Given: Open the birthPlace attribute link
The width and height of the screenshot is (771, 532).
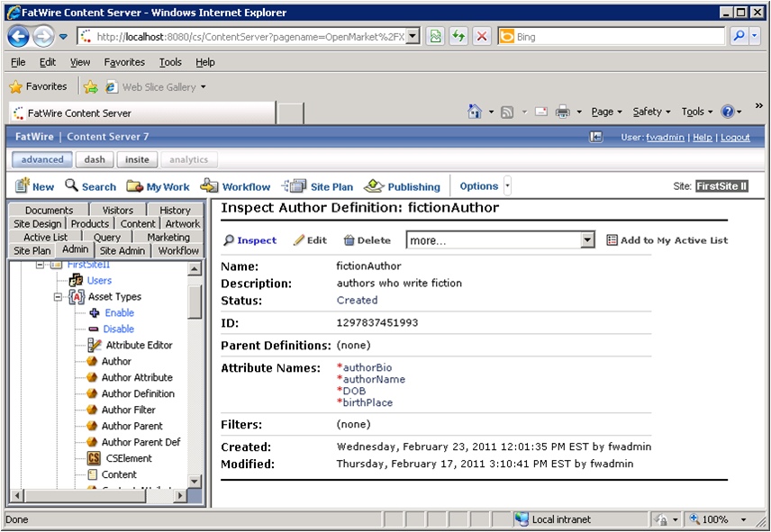Looking at the screenshot, I should click(367, 402).
